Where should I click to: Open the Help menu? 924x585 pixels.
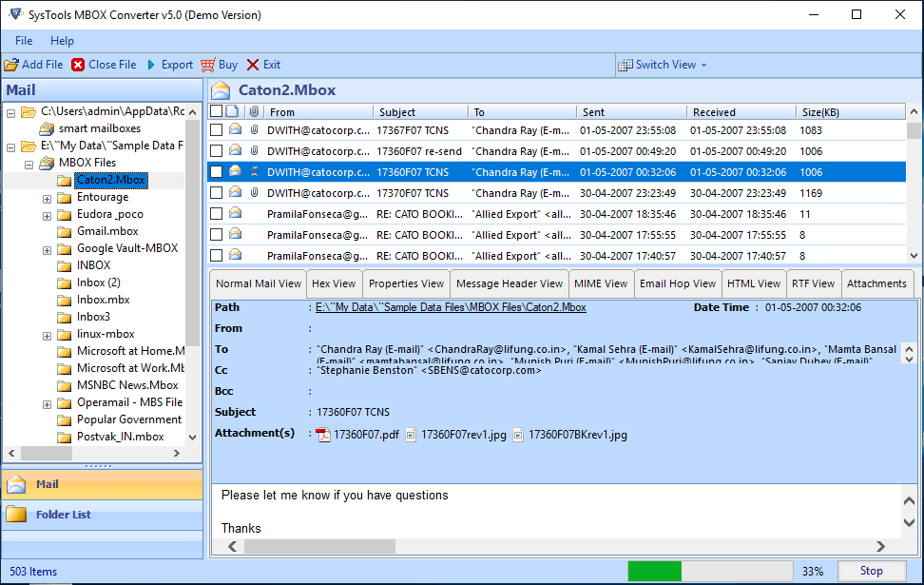click(x=62, y=41)
